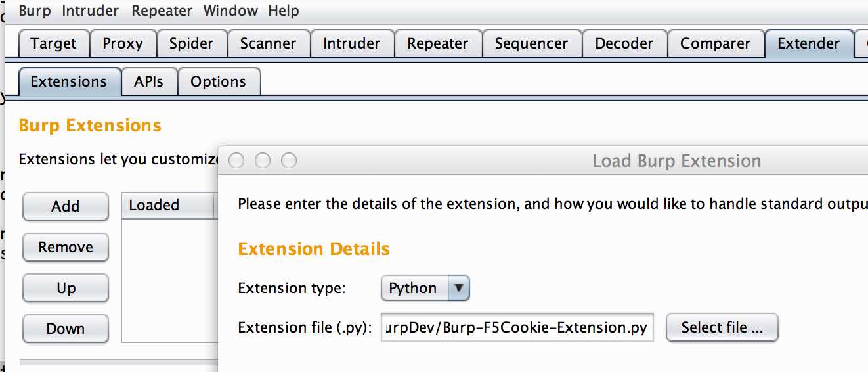Move extension Up in list

click(66, 288)
